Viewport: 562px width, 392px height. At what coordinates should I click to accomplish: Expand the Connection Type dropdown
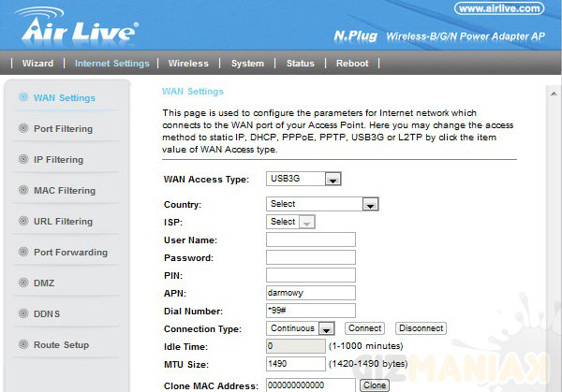pyautogui.click(x=301, y=328)
